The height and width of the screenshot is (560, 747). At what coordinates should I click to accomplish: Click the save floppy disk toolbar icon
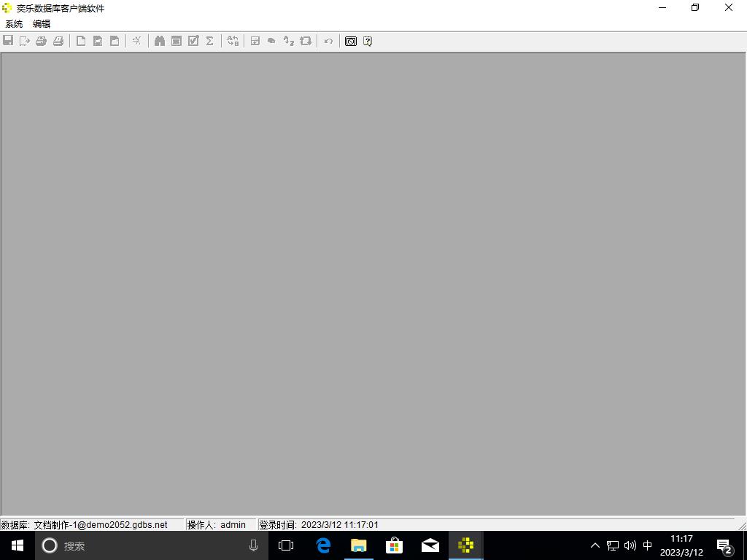click(8, 41)
